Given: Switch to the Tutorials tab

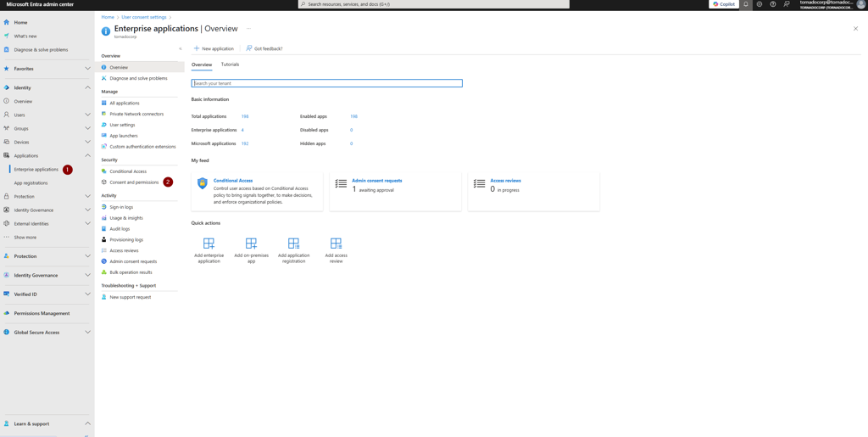Looking at the screenshot, I should click(x=230, y=64).
